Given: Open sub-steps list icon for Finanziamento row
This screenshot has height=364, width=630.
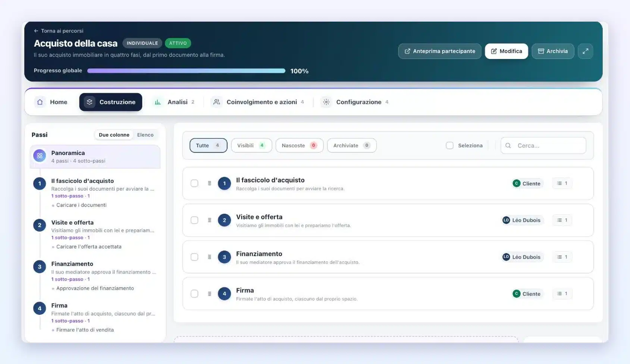Looking at the screenshot, I should coord(562,257).
